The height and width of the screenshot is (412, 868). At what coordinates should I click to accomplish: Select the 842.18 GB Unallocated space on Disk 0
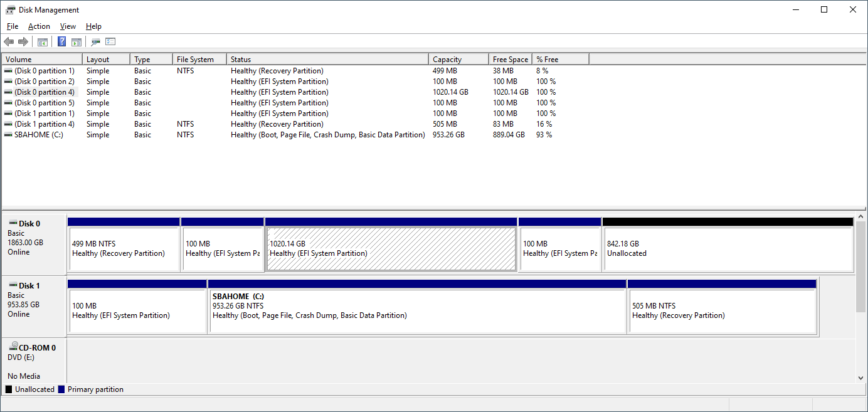[728, 245]
